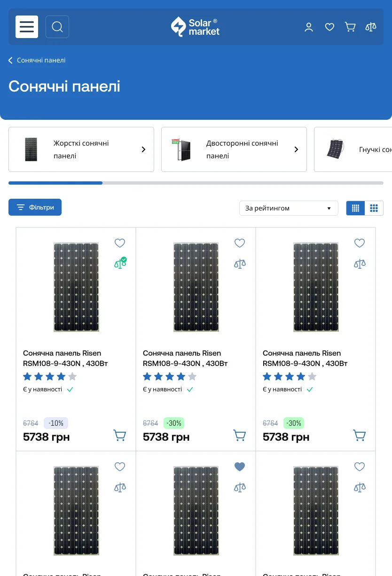
Task: Click the chevron on the Двосторонні сонячні панелі card
Action: point(296,149)
